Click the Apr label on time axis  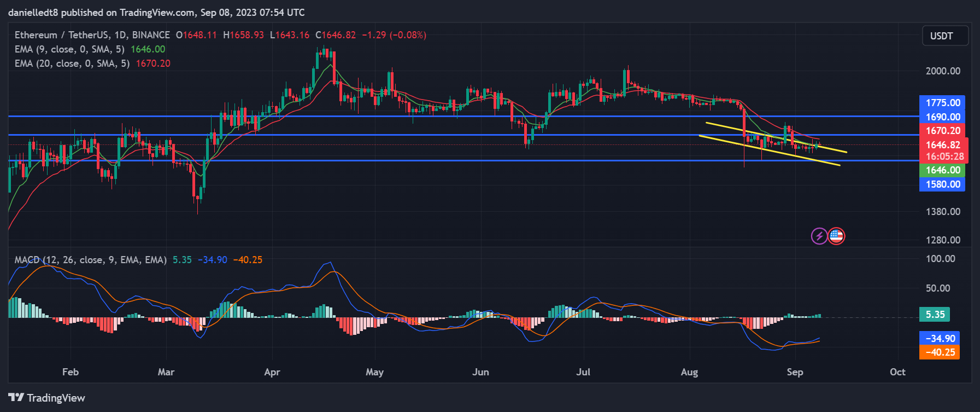click(272, 372)
